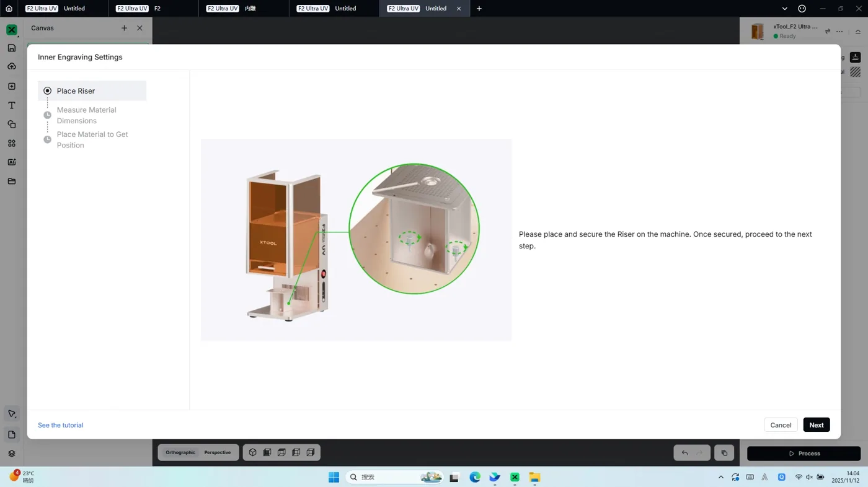Add a new canvas with plus icon
Image resolution: width=868 pixels, height=487 pixels.
click(124, 28)
